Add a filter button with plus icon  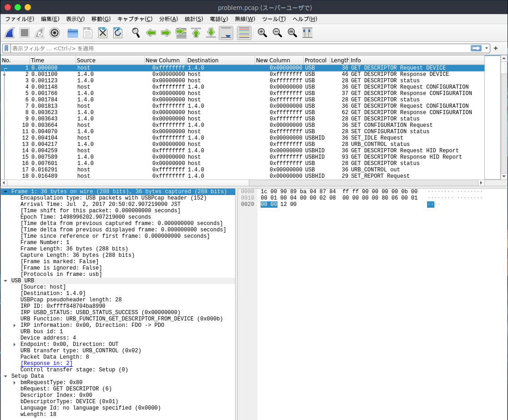tap(496, 48)
